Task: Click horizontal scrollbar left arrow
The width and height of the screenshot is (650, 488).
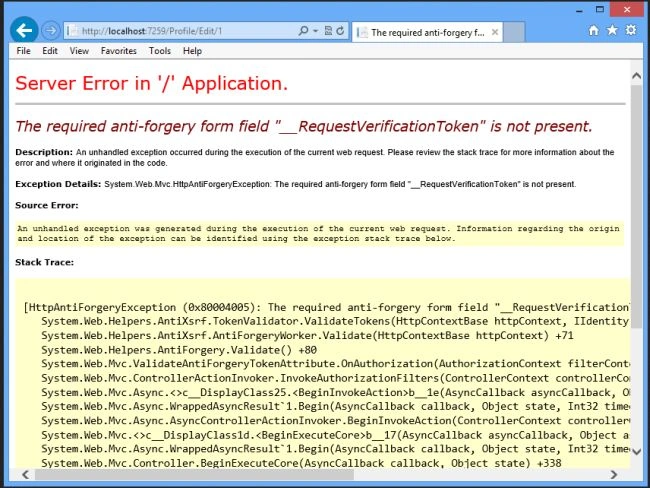Action: (26, 474)
